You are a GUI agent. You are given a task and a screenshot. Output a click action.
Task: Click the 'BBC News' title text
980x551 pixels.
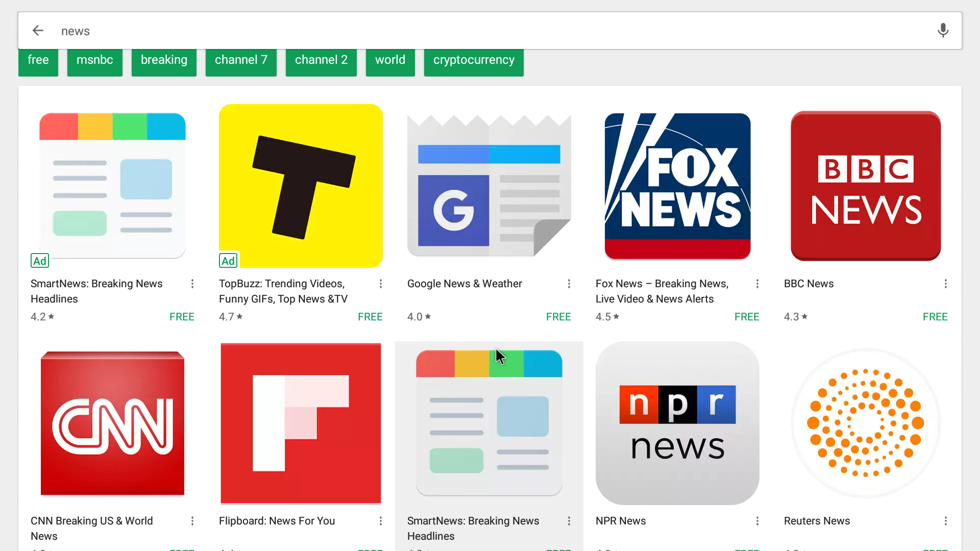808,284
